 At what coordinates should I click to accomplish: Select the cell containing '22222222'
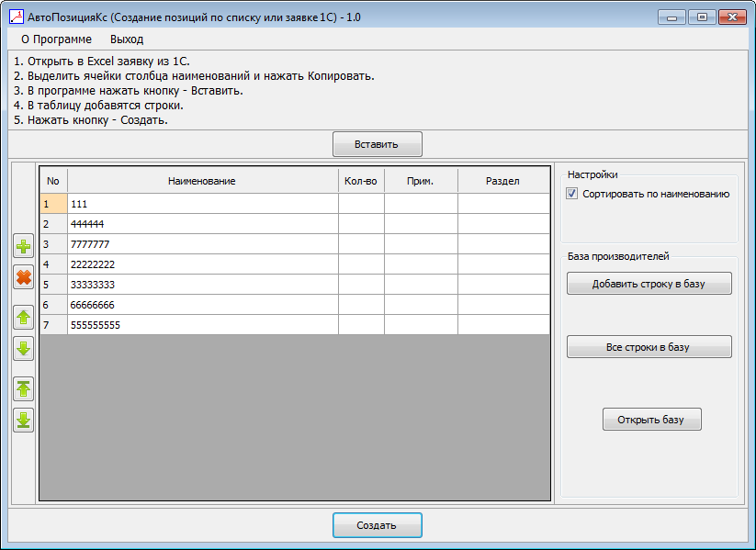(203, 264)
